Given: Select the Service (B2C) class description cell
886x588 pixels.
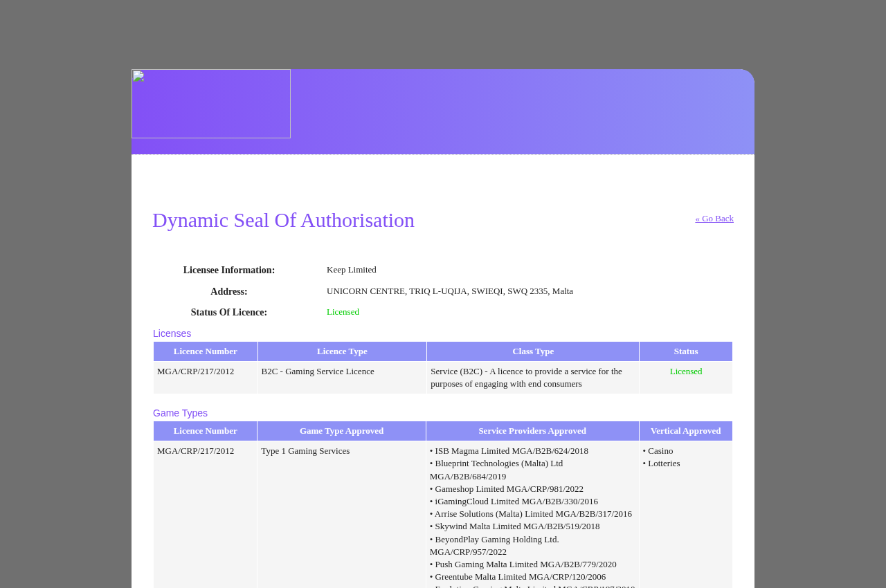Looking at the screenshot, I should tap(533, 378).
